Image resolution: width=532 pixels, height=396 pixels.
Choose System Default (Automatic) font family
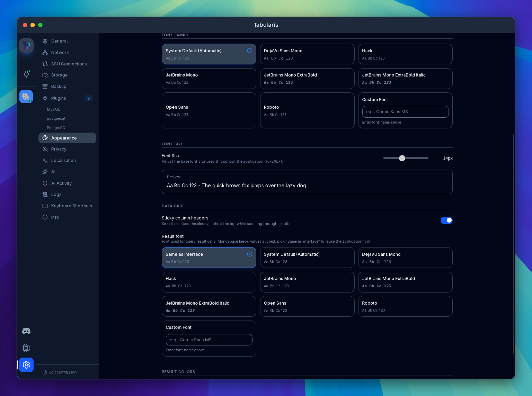(209, 54)
